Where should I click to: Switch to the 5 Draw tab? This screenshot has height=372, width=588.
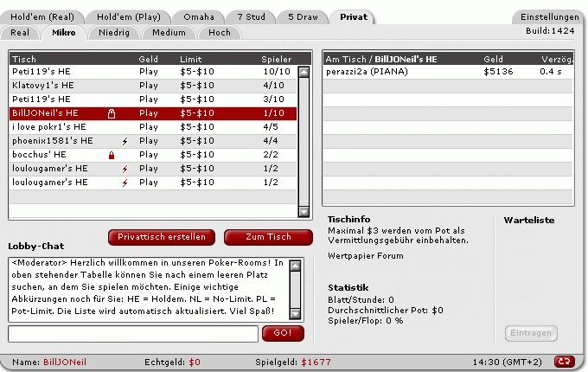[303, 17]
